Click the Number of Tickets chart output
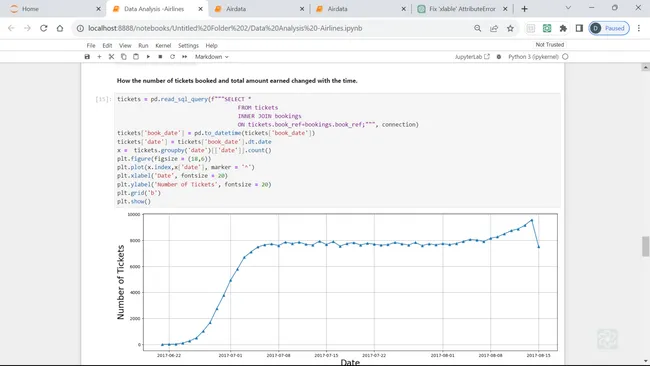 pos(337,288)
